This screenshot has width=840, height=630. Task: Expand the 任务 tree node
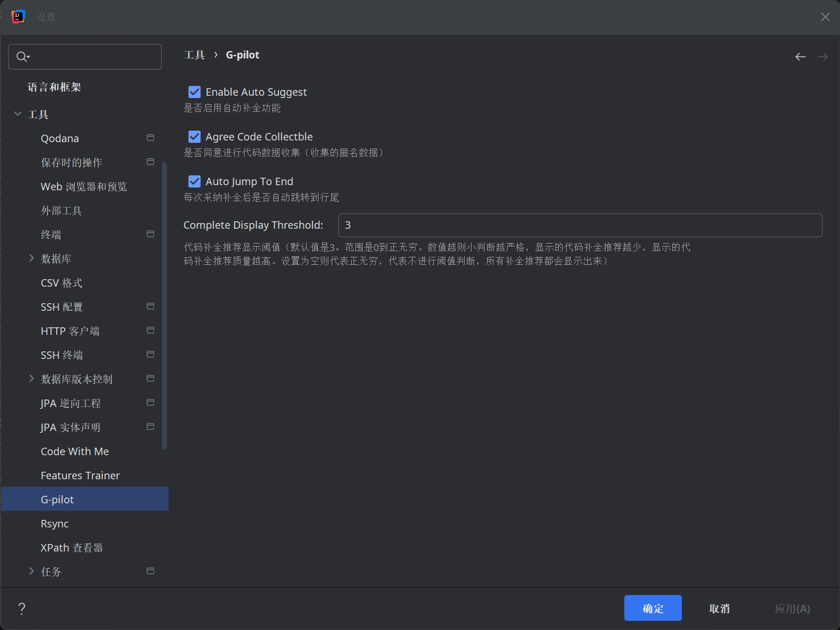(x=32, y=571)
